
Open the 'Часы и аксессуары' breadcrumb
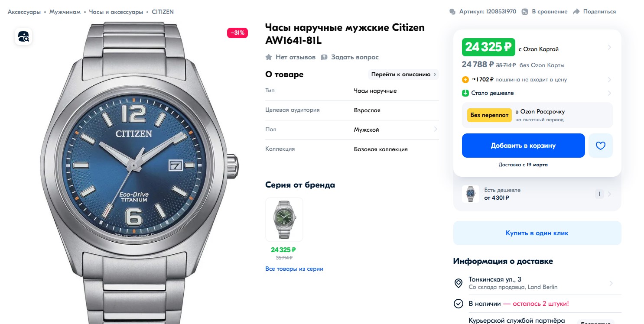(116, 12)
